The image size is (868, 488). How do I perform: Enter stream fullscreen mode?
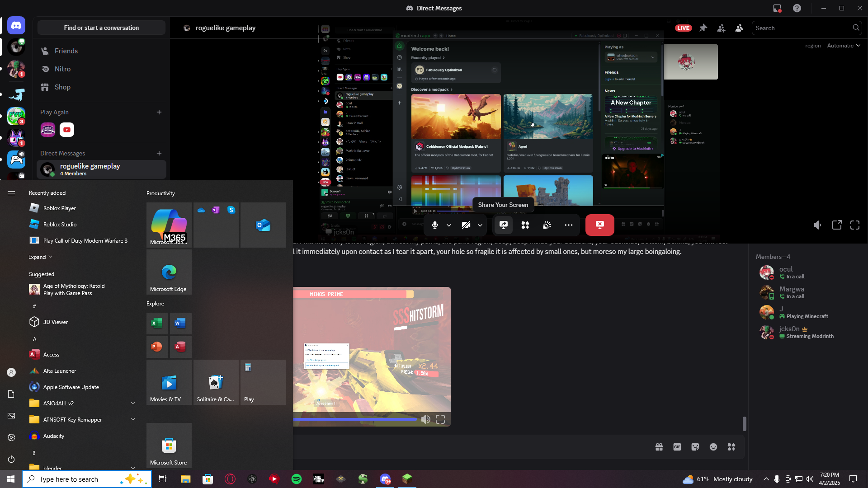(x=855, y=225)
